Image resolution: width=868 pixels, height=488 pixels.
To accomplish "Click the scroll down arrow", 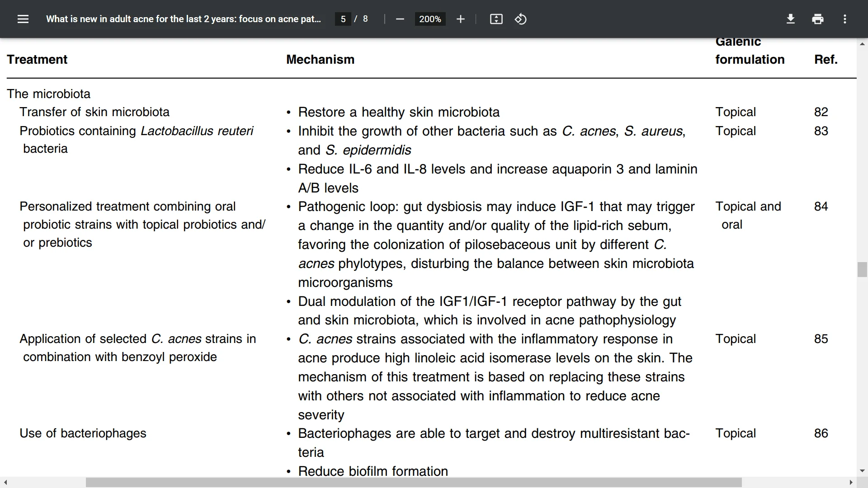I will coord(862,471).
